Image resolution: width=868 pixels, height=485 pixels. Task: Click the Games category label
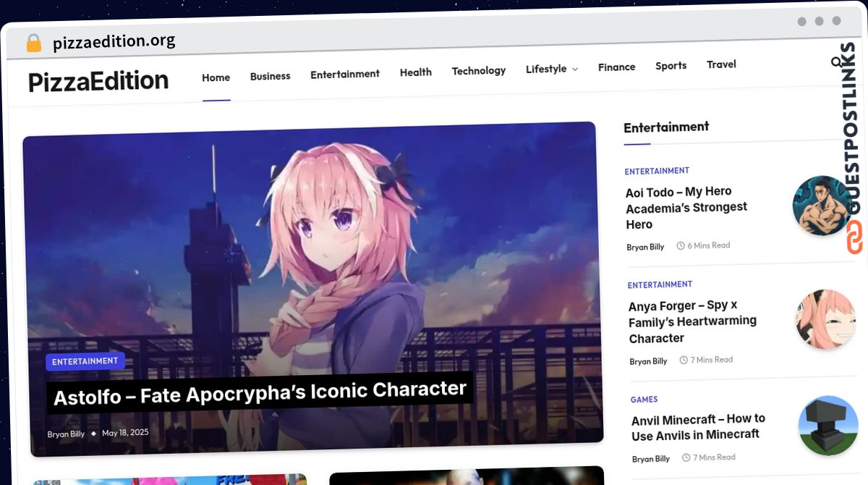click(644, 399)
